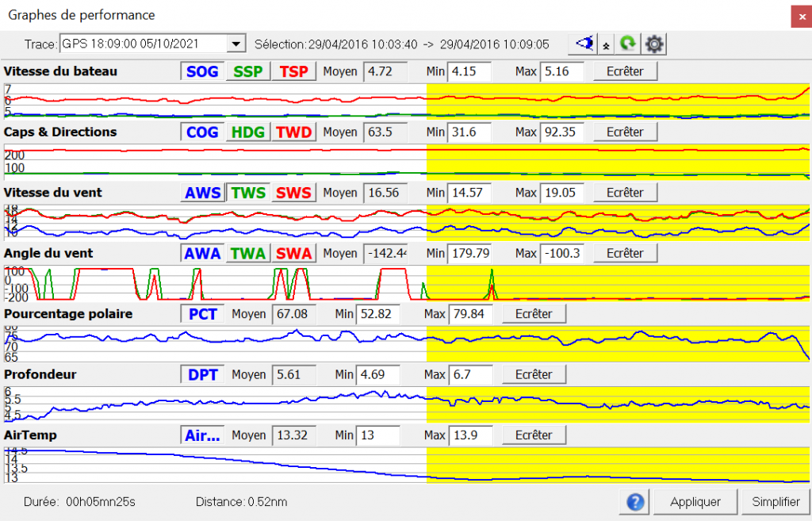Toggle the HDG heading curve

(x=248, y=132)
